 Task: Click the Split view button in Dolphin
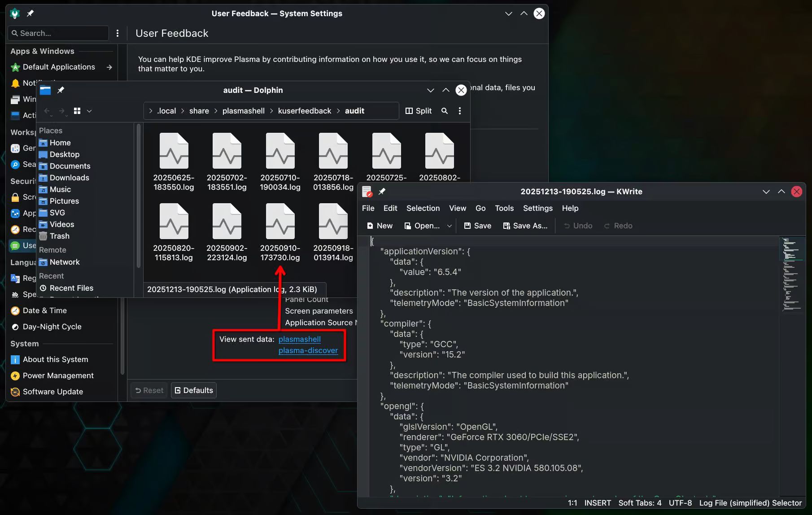click(x=418, y=111)
